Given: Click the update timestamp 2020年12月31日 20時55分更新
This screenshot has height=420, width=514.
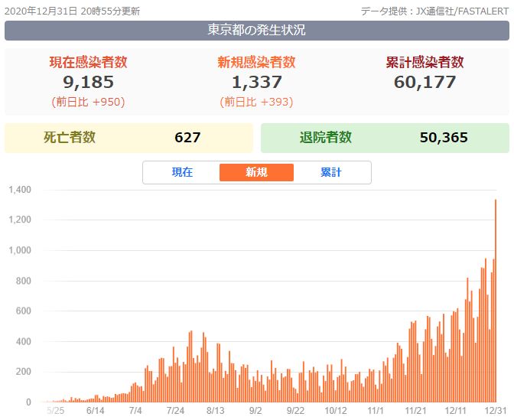Looking at the screenshot, I should coord(72,11).
